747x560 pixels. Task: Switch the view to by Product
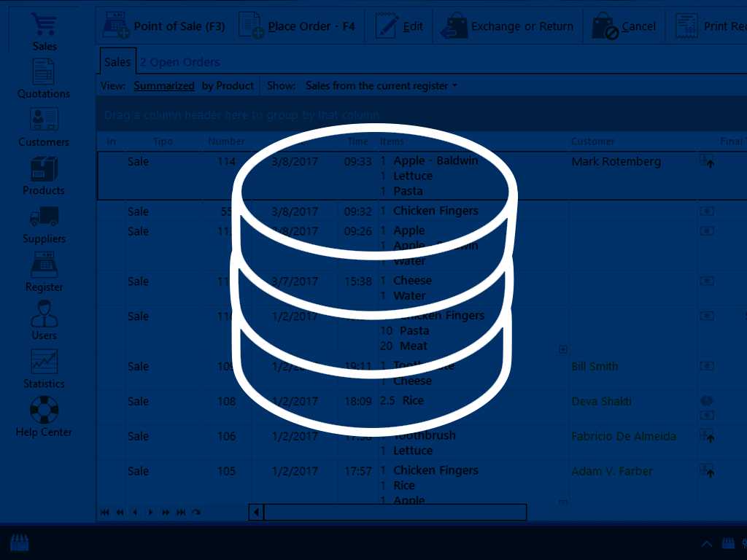tap(228, 86)
